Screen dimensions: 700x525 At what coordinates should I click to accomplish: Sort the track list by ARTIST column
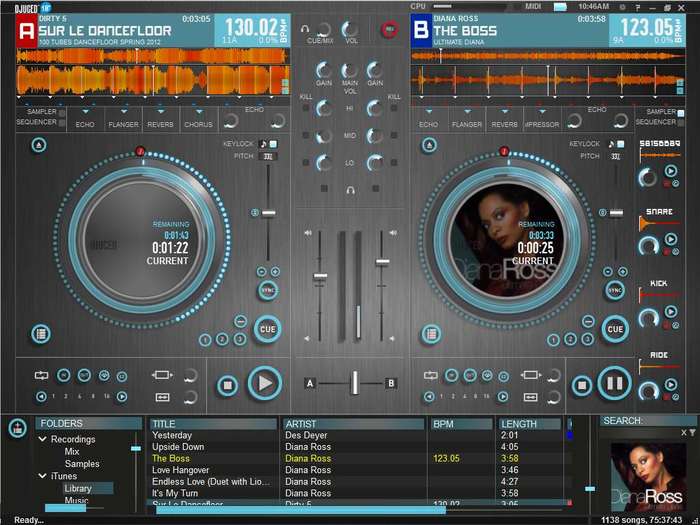click(x=353, y=424)
